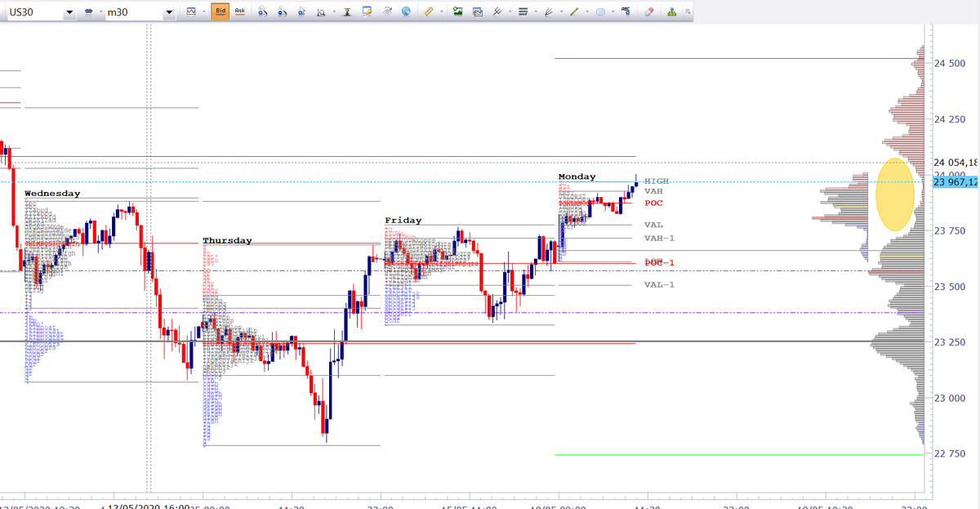Toggle the Bid price button
Image resolution: width=980 pixels, height=509 pixels.
(x=220, y=12)
